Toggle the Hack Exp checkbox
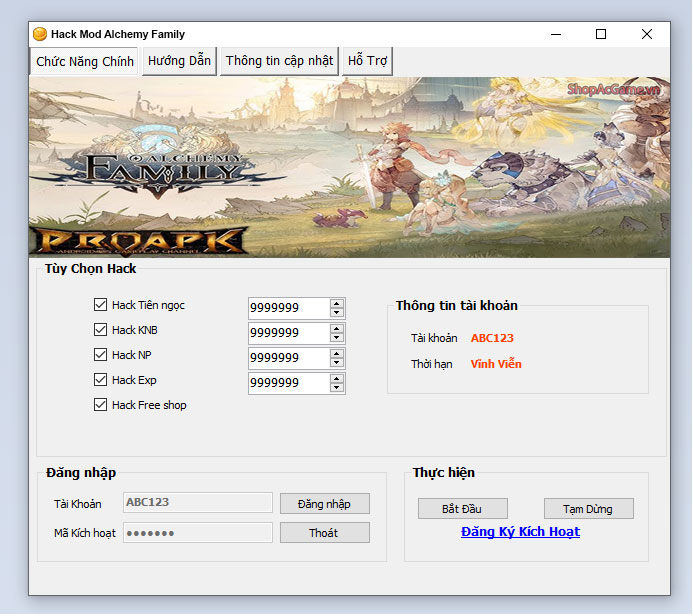Screen dimensions: 693x616 (100, 380)
